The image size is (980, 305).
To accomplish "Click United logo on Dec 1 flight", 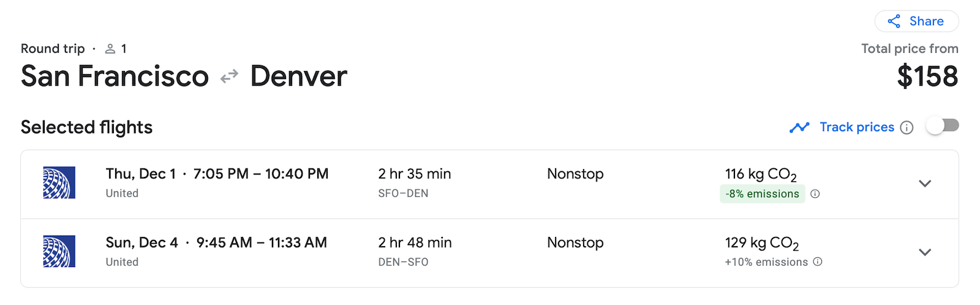I will pos(59,183).
